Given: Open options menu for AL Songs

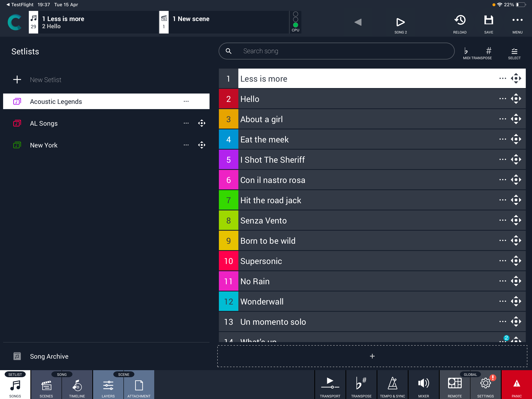Looking at the screenshot, I should tap(186, 123).
